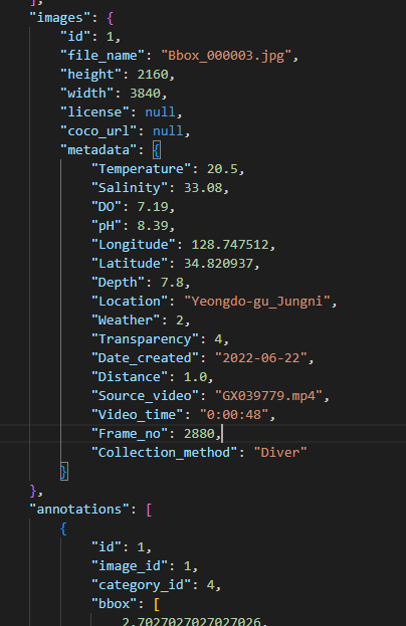Click the source video "GX039779.mp4"

click(x=269, y=396)
